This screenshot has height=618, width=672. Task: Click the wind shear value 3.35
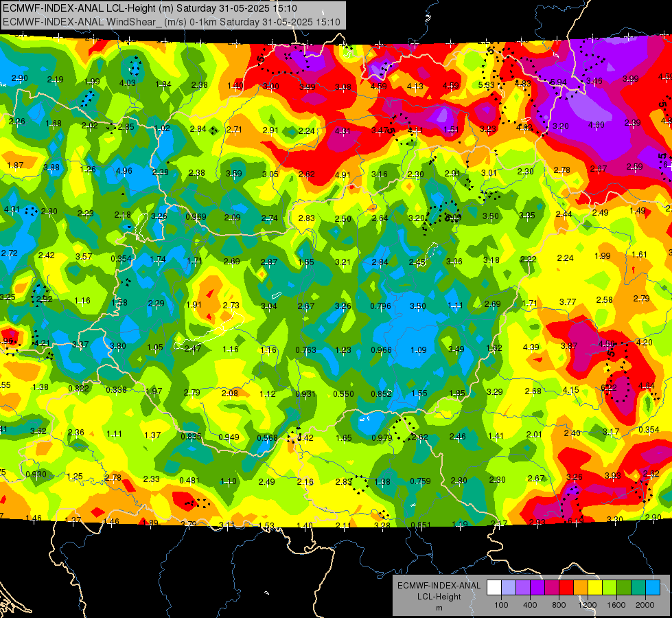click(527, 216)
